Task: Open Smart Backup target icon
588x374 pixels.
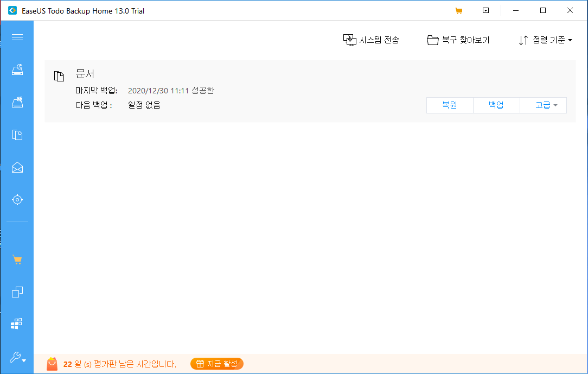Action: (17, 200)
